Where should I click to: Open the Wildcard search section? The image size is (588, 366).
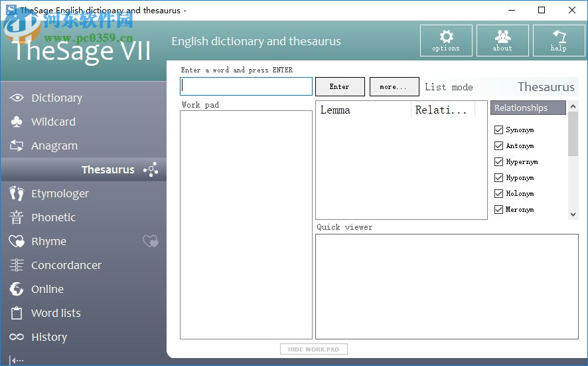[x=83, y=122]
